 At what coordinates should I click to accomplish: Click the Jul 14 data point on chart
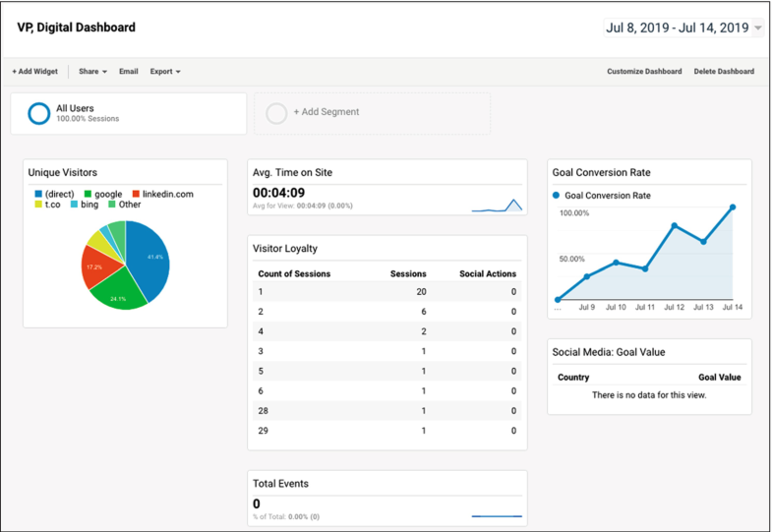point(733,207)
